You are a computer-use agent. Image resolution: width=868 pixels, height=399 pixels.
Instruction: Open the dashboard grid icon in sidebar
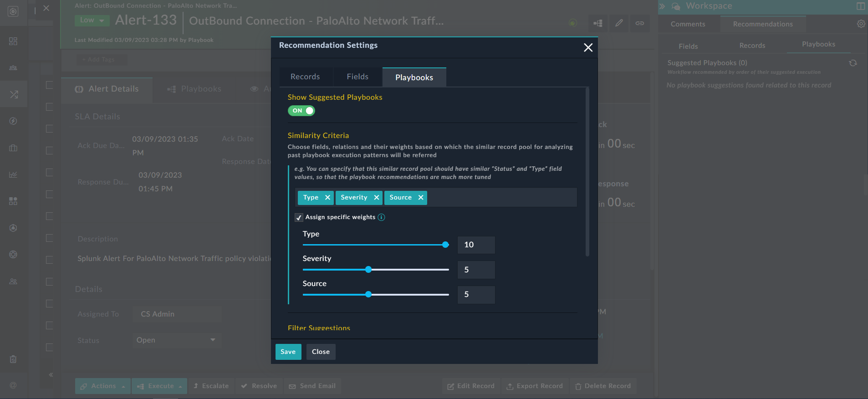[x=13, y=41]
